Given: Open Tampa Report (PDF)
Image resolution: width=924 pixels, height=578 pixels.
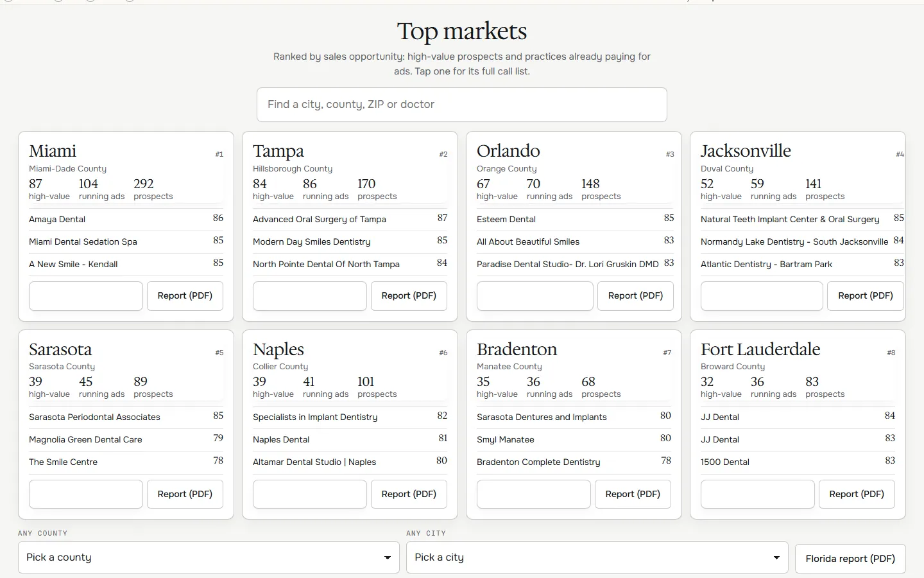Looking at the screenshot, I should coord(409,296).
